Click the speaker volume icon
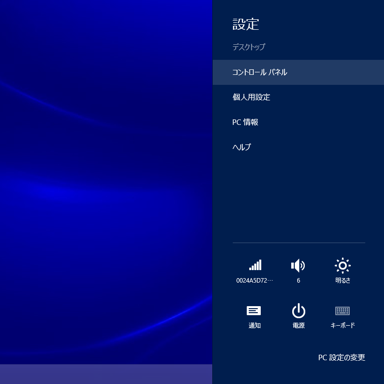Image resolution: width=384 pixels, height=384 pixels. (298, 266)
